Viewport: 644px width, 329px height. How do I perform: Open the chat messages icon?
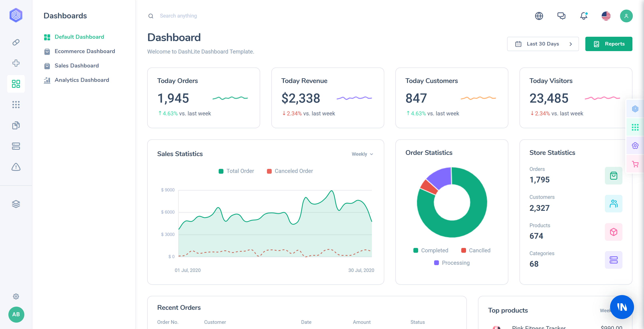coord(561,16)
